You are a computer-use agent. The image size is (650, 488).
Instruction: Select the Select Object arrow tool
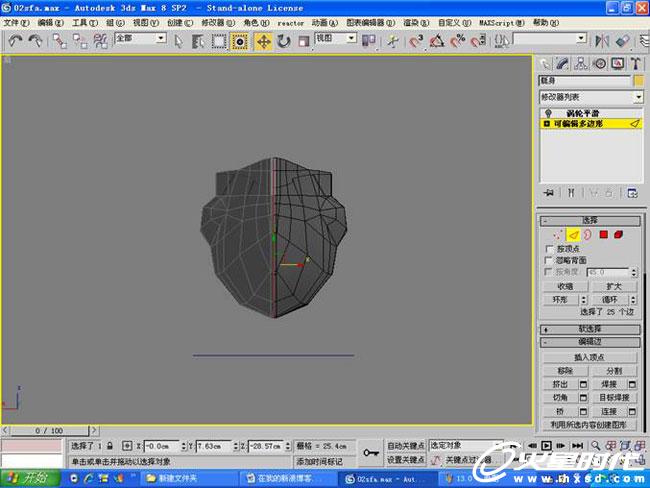point(179,41)
